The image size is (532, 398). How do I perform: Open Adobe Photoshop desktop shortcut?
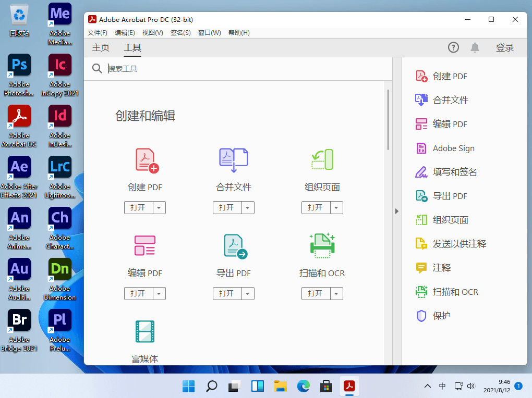[x=19, y=75]
